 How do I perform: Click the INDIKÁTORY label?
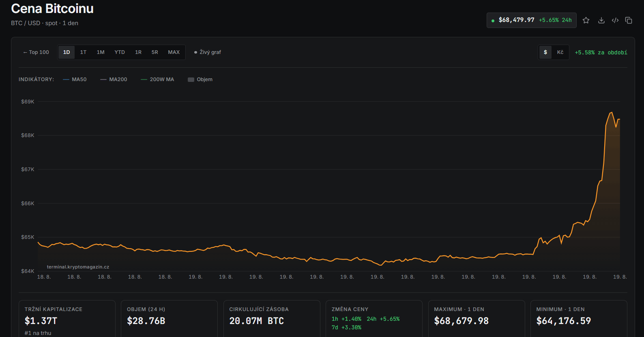coord(36,79)
